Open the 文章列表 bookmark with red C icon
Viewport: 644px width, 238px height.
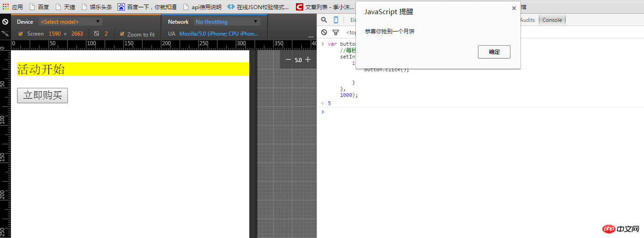[x=325, y=7]
